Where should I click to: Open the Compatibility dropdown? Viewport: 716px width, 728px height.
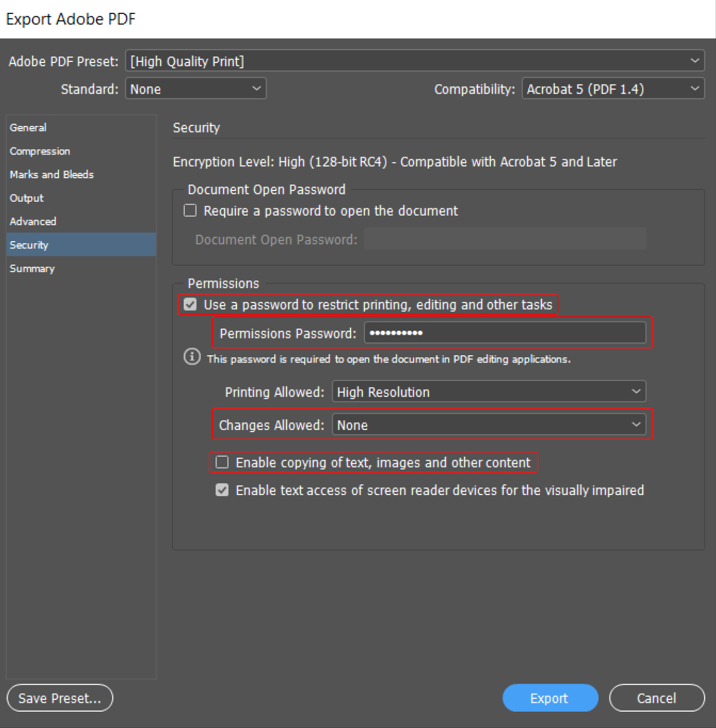click(613, 89)
